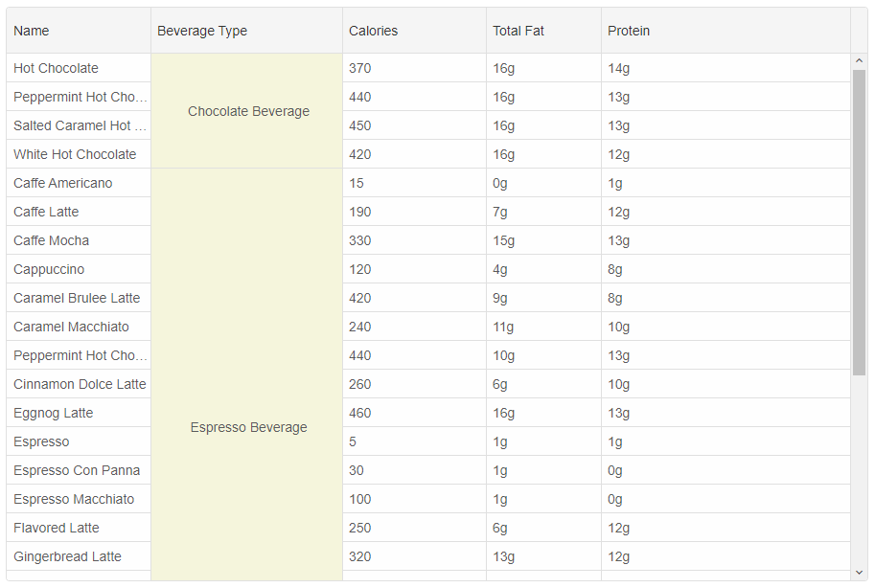This screenshot has height=588, width=875.
Task: Click the scrollbar up arrow
Action: (x=859, y=60)
